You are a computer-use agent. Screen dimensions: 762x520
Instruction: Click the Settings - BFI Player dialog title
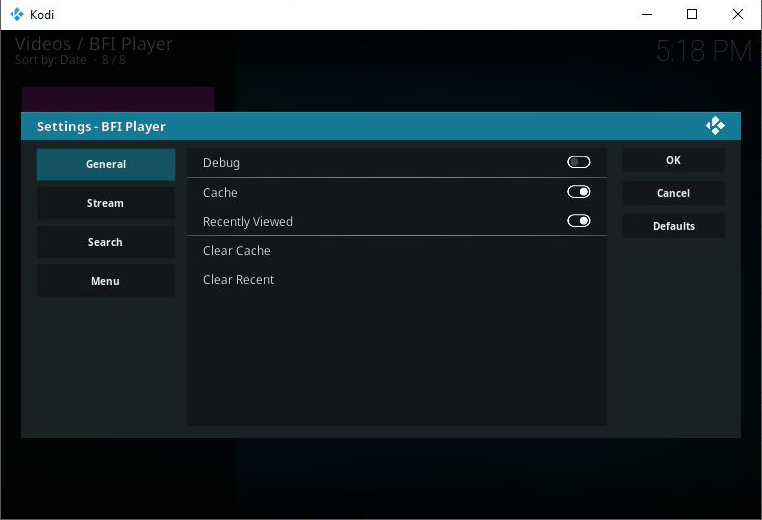[101, 127]
